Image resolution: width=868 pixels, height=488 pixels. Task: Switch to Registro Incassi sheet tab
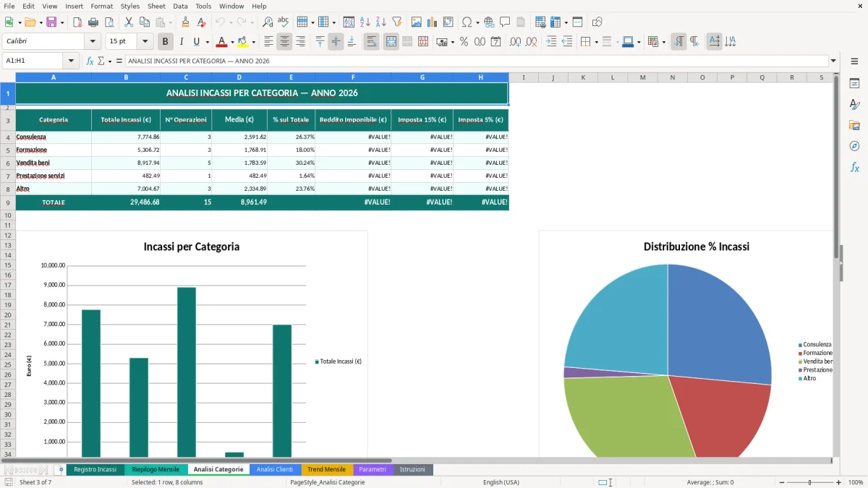[x=95, y=470]
